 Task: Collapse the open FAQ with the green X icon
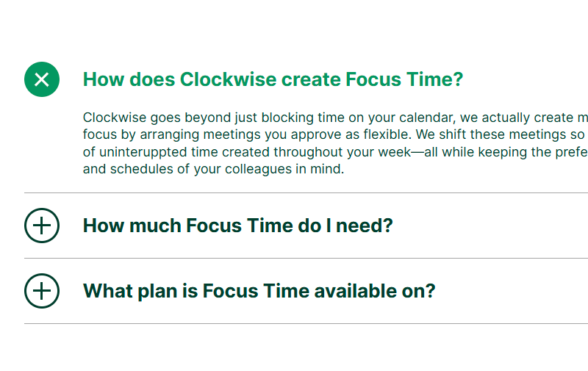pyautogui.click(x=42, y=79)
